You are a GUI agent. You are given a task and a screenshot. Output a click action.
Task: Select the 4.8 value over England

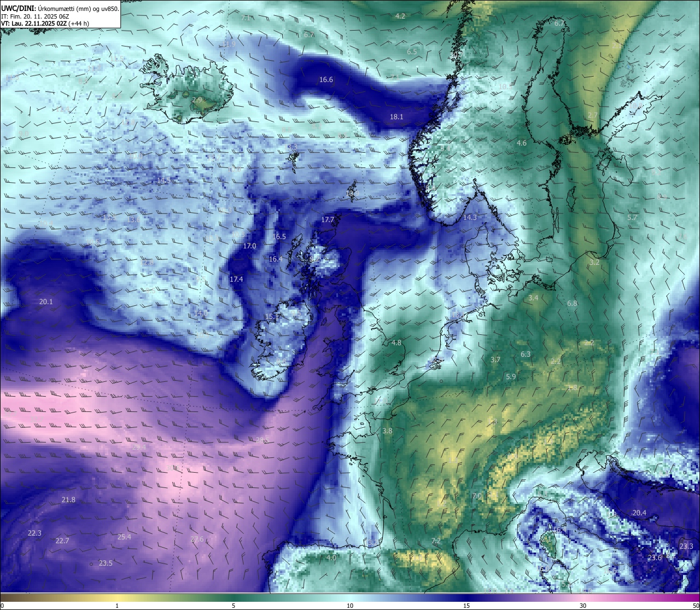[396, 343]
